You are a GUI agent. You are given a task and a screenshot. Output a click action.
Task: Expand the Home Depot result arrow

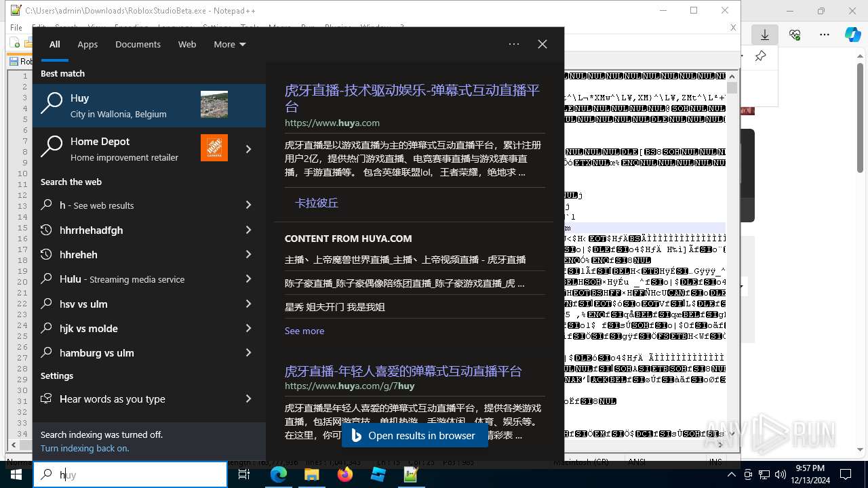248,149
